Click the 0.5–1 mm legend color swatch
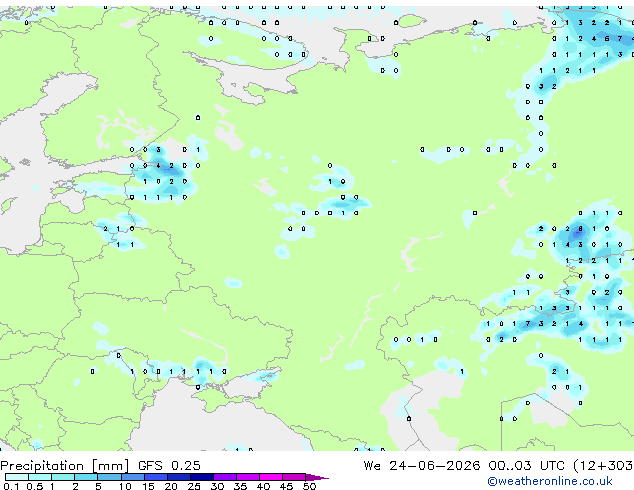This screenshot has height=490, width=634. pos(40,477)
